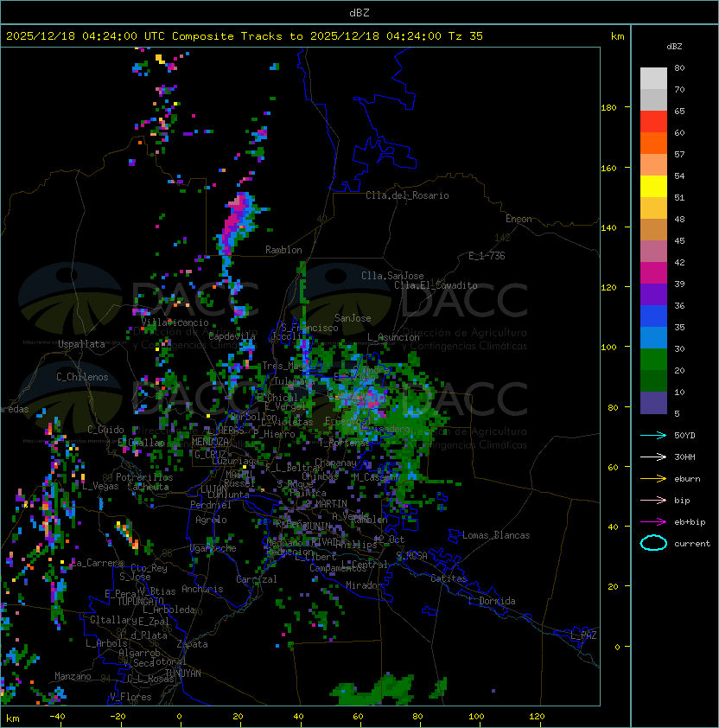The height and width of the screenshot is (728, 719).
Task: Select the dark orange 57-60 dBZ swatch
Action: [x=653, y=143]
